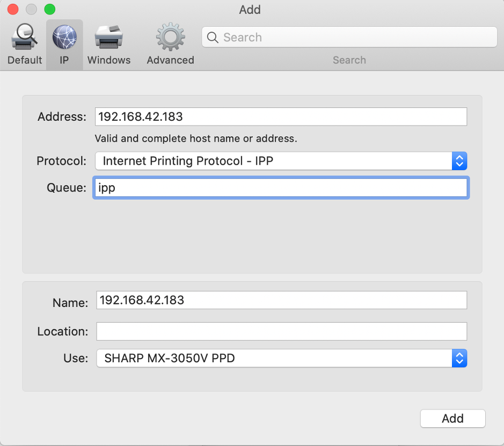Switch to the Advanced tab
Viewport: 504px width, 446px height.
(170, 43)
